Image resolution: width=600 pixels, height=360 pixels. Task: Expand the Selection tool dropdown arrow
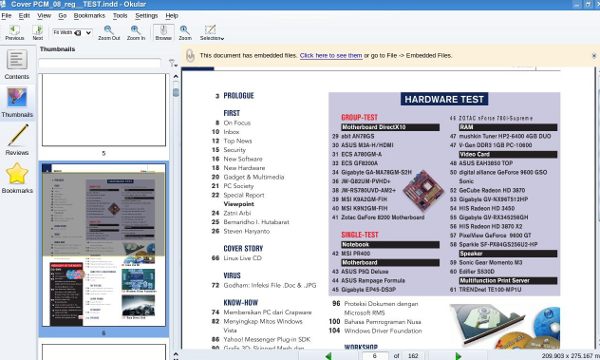pyautogui.click(x=222, y=39)
